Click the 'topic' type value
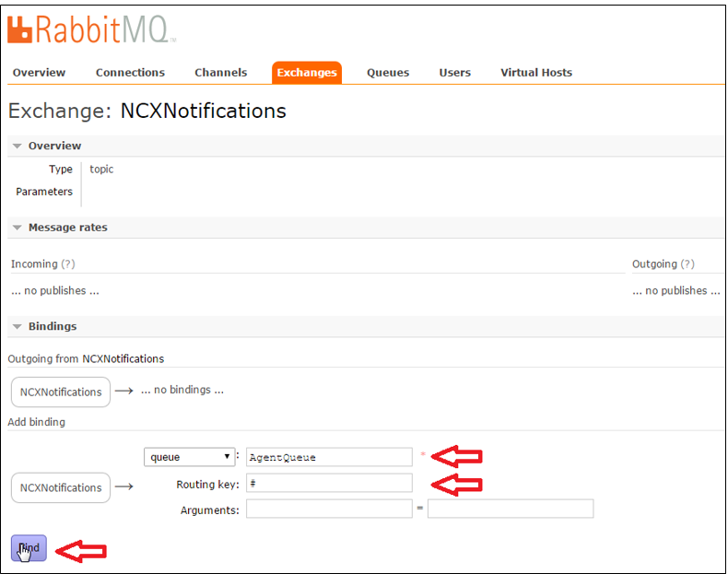Viewport: 728px width, 574px height. point(101,170)
